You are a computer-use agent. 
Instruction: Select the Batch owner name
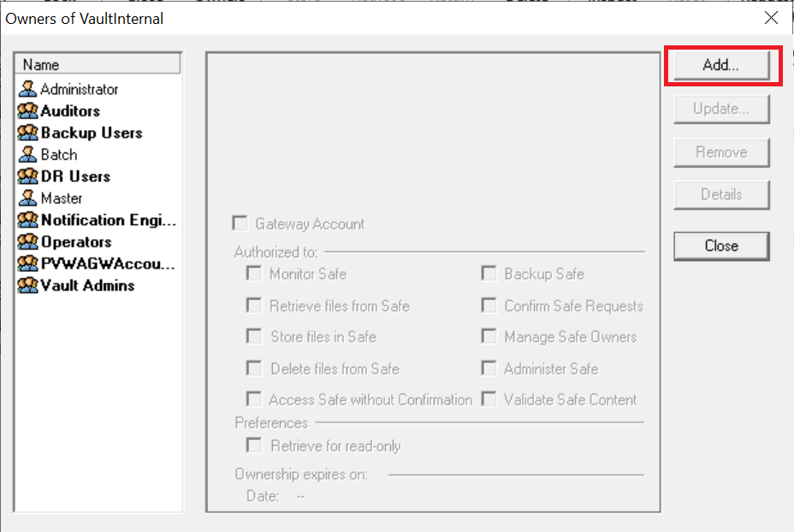pos(59,155)
